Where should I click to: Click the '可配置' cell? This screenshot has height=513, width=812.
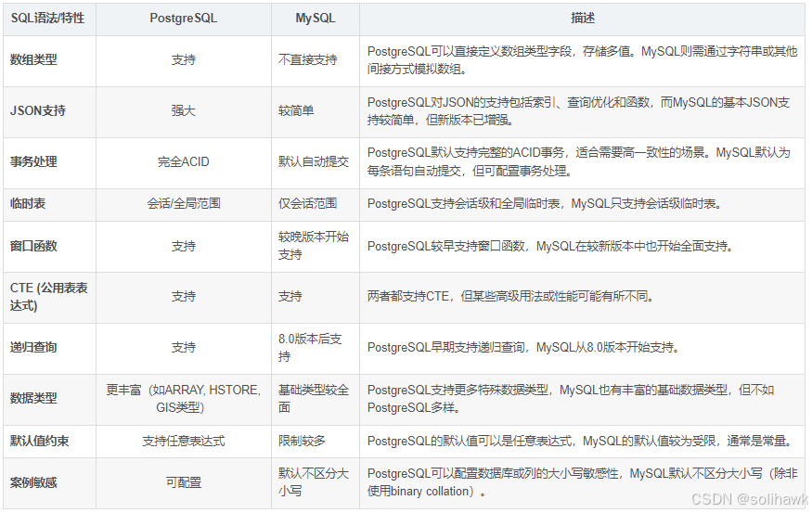pos(184,483)
